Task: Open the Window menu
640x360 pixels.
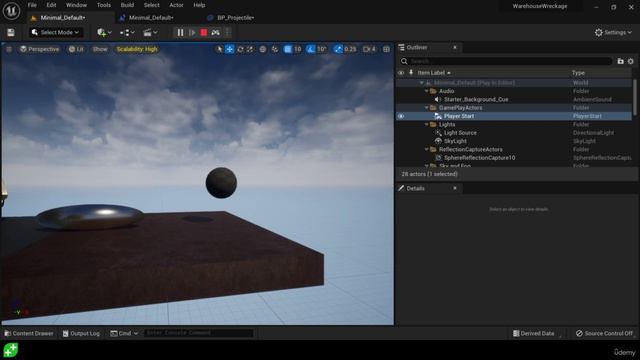Action: pyautogui.click(x=76, y=5)
